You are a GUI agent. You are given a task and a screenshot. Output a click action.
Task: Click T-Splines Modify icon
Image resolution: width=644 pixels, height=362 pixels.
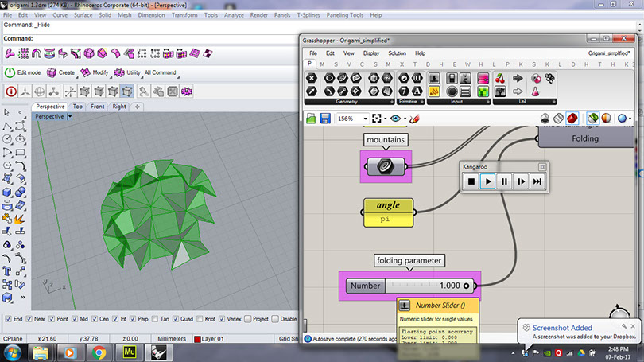coord(85,72)
